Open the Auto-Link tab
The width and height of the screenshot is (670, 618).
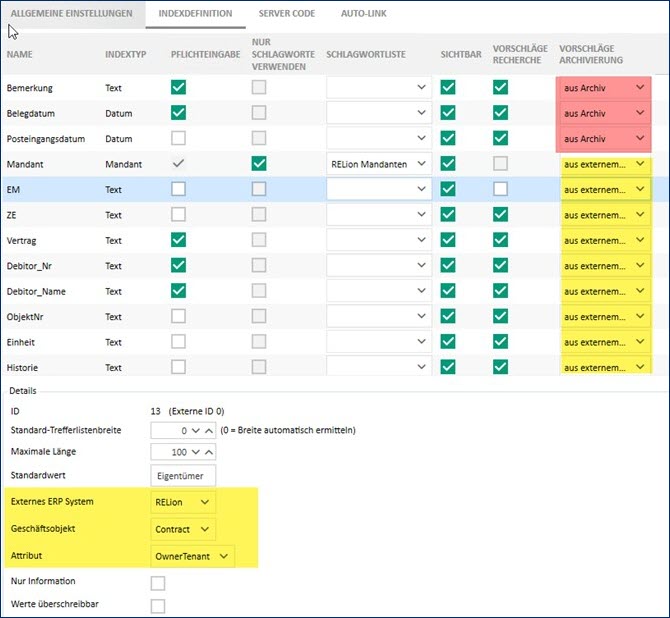(x=365, y=14)
